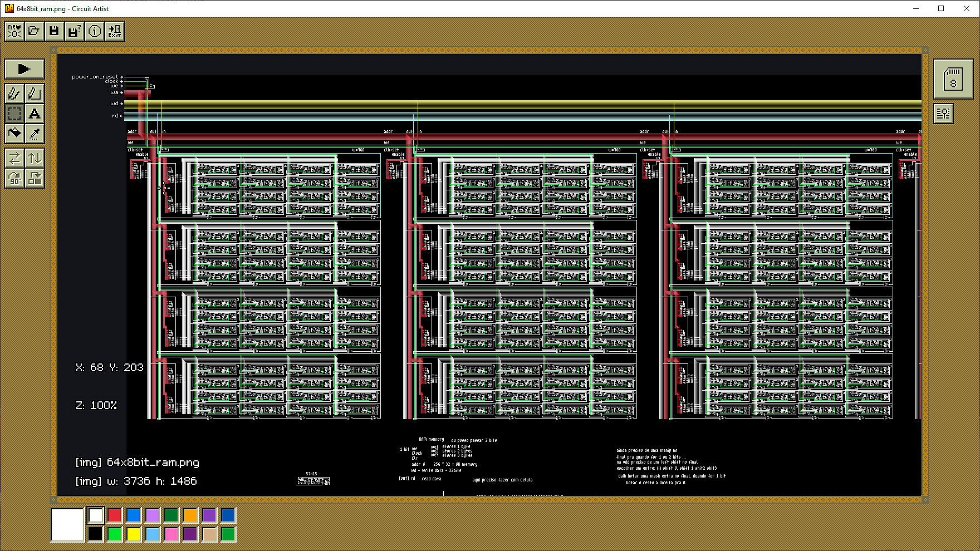Open the info icon in the toolbar
This screenshot has width=980, height=551.
point(95,31)
